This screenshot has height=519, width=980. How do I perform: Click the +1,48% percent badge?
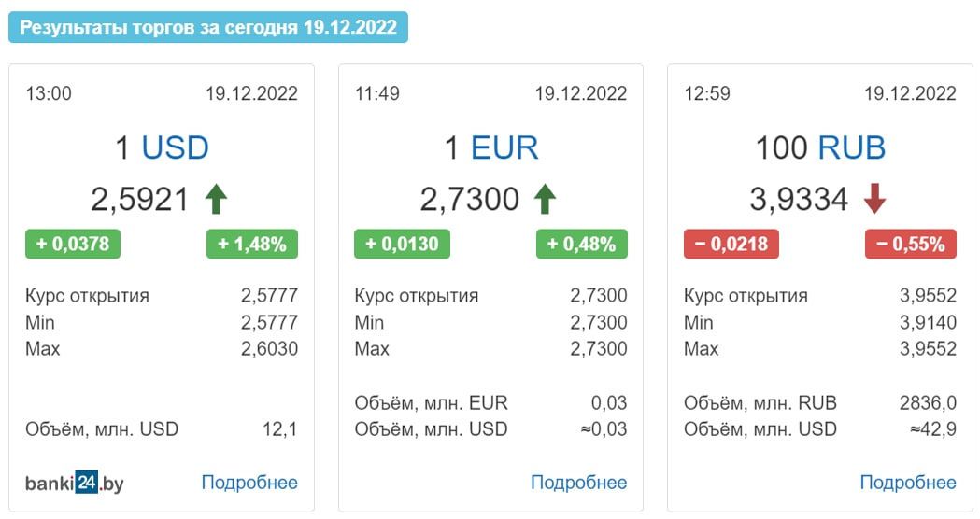[x=252, y=244]
